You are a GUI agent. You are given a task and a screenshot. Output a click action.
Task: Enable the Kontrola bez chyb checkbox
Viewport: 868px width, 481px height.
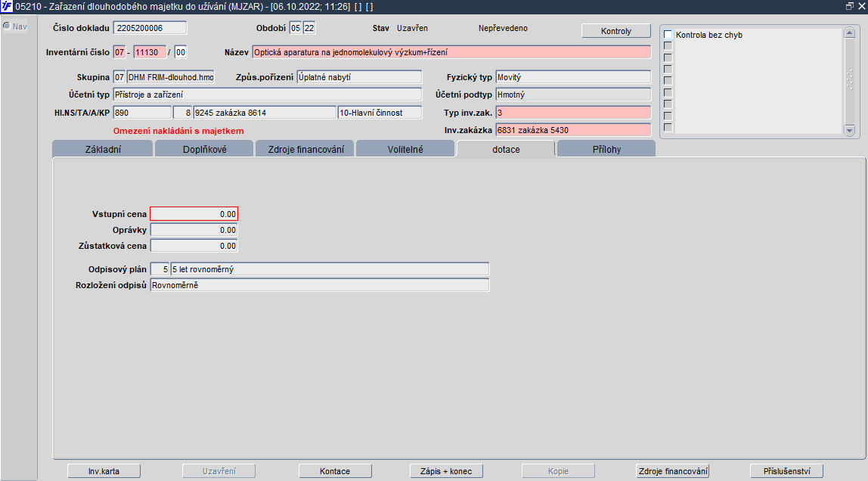(x=668, y=34)
